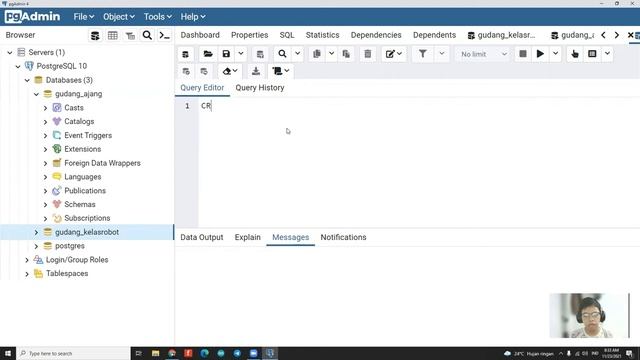
Task: Switch to the Dependents tab
Action: tap(434, 35)
